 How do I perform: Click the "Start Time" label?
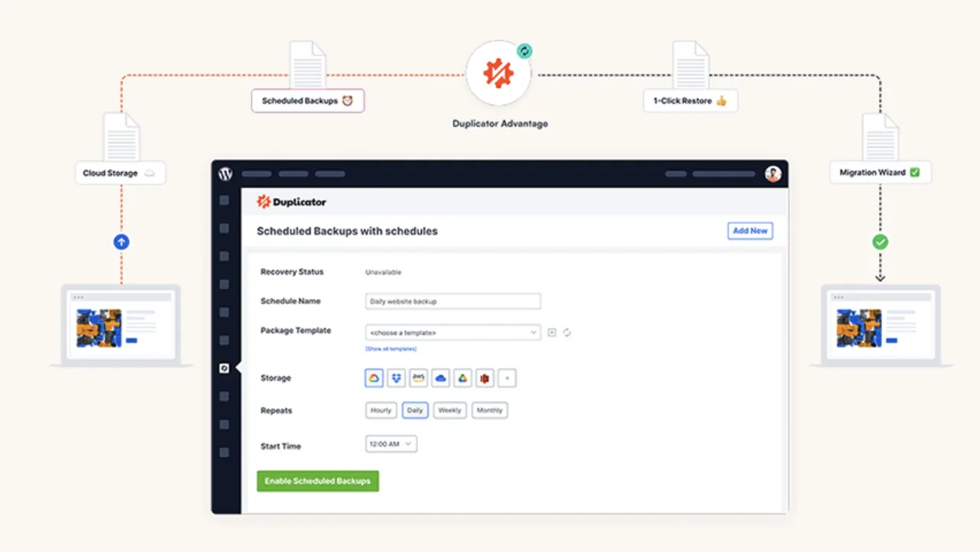(281, 446)
